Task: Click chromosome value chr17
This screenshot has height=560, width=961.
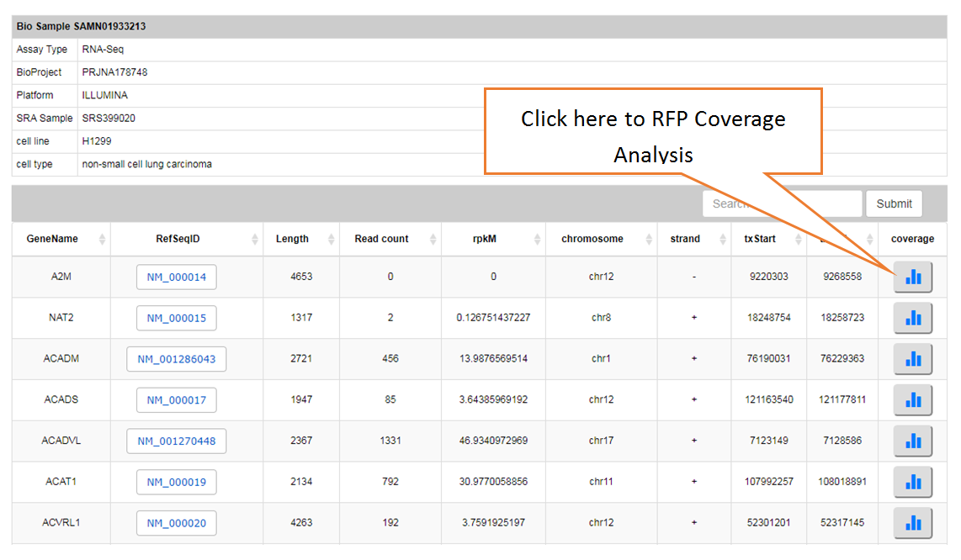Action: point(601,441)
